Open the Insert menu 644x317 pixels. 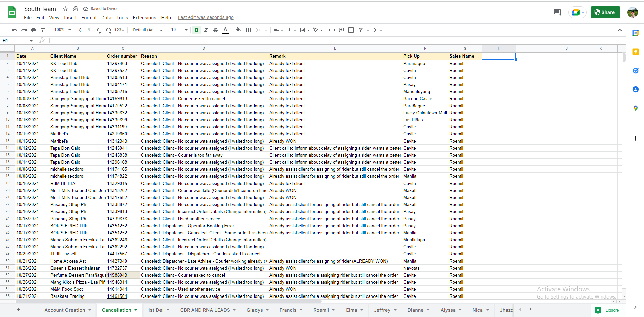pos(71,18)
